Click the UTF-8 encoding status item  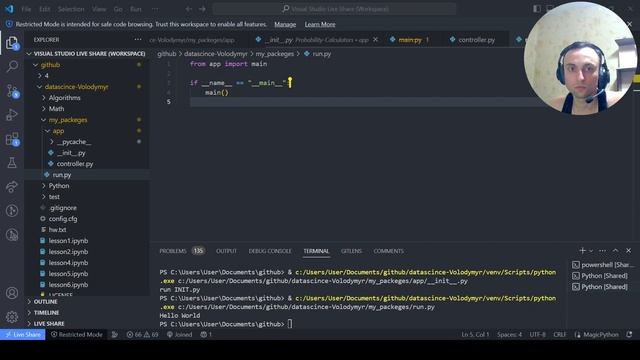537,335
